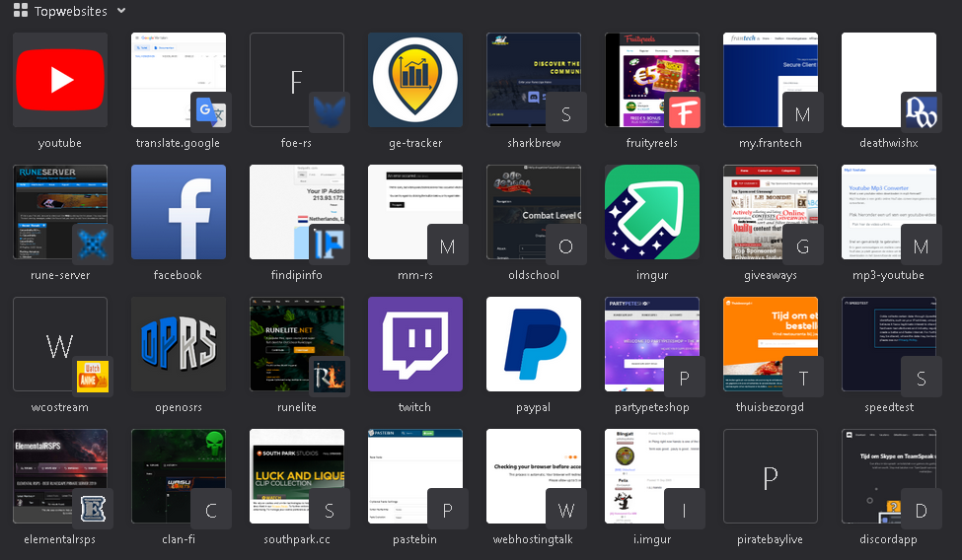
Task: Open the sharkbrew tile
Action: click(x=534, y=80)
